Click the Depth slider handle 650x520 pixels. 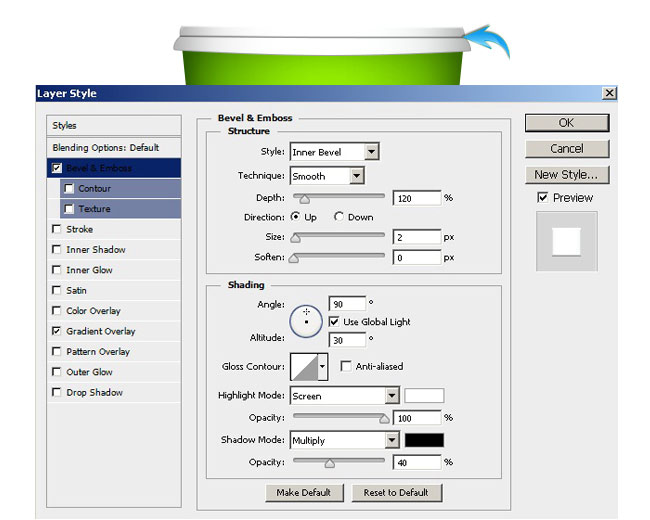pos(305,199)
